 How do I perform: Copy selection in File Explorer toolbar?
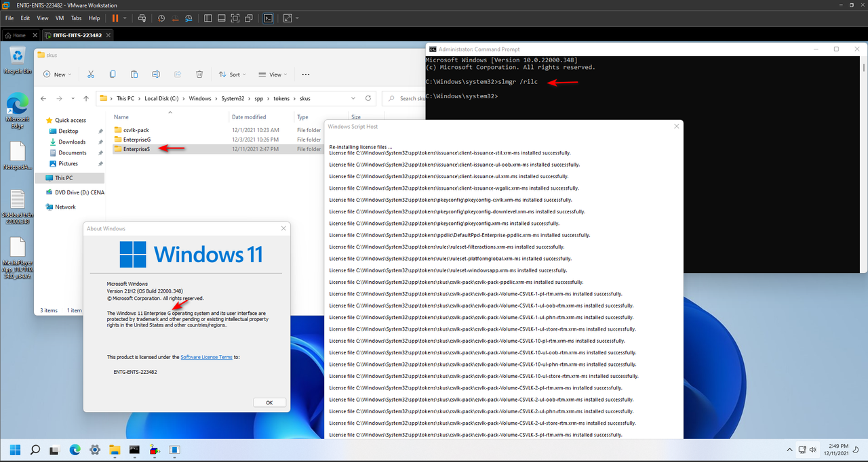click(x=113, y=75)
